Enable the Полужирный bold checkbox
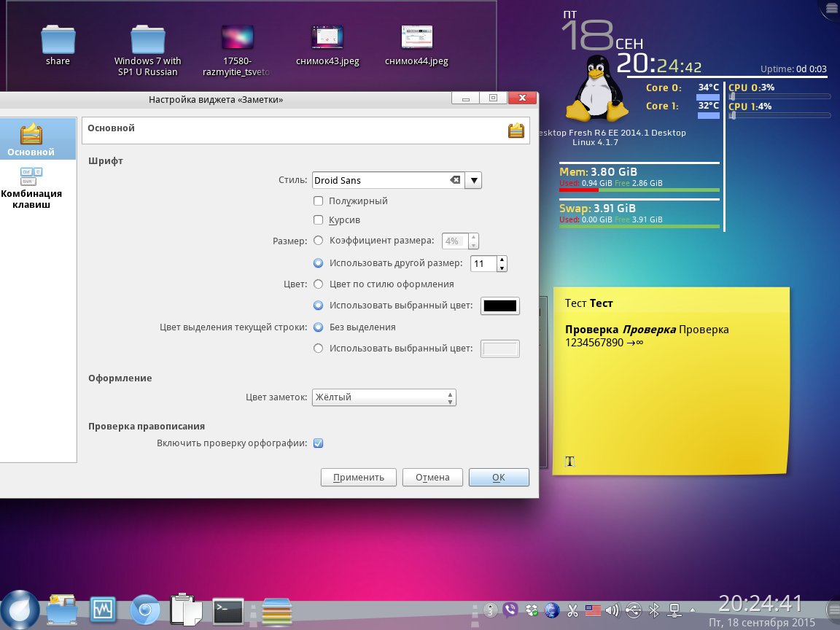This screenshot has width=840, height=630. click(x=318, y=201)
